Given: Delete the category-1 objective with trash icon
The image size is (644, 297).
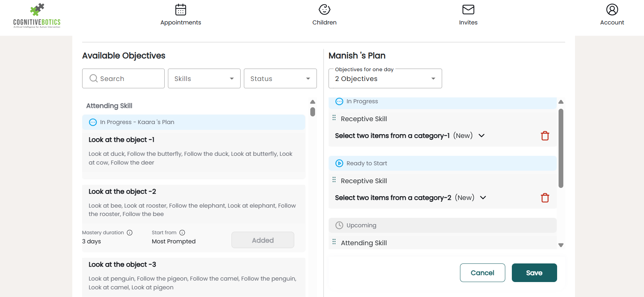Looking at the screenshot, I should coord(545,136).
